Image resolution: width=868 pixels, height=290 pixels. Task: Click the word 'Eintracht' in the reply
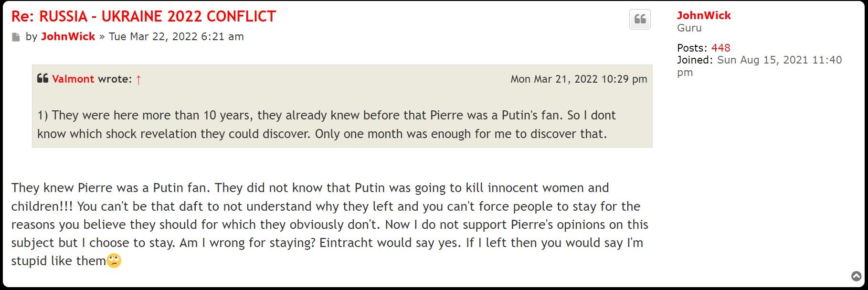(346, 243)
